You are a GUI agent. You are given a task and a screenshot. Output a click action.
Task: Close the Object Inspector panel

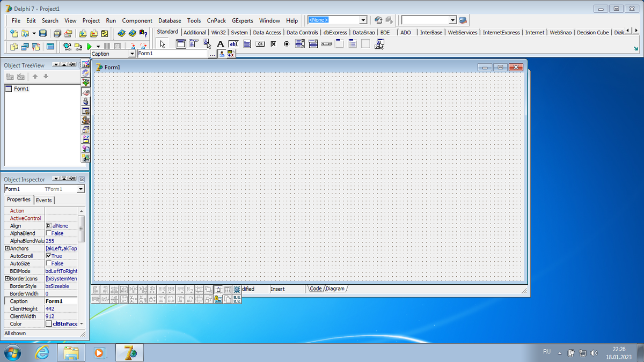(82, 179)
